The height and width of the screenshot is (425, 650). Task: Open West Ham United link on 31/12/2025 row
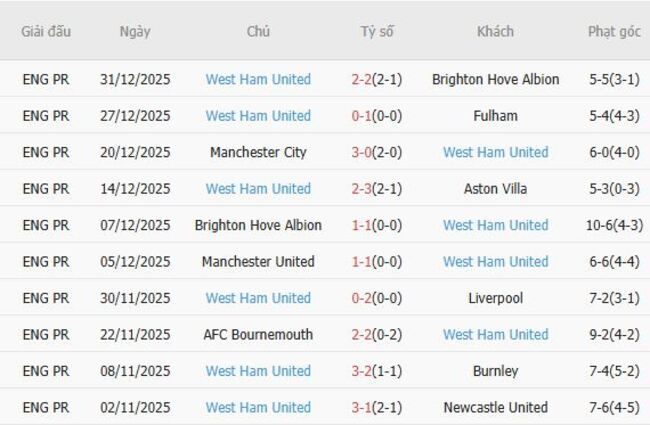pyautogui.click(x=258, y=79)
